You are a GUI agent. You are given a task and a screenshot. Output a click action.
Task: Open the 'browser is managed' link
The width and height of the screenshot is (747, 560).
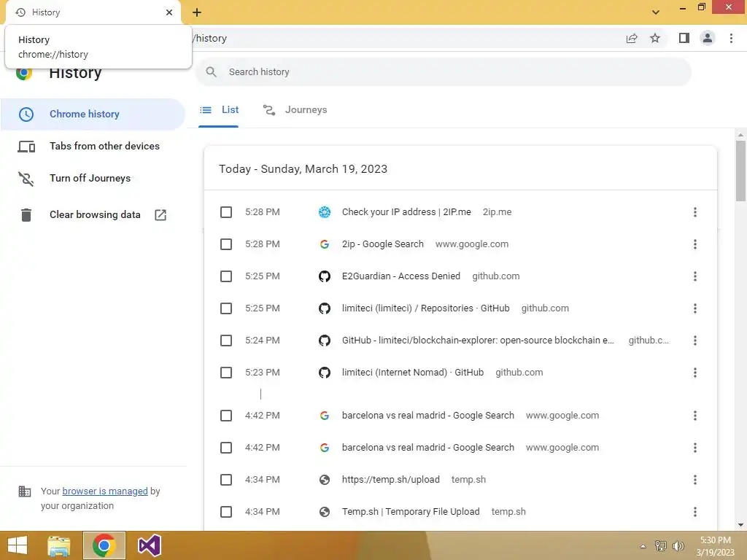pyautogui.click(x=105, y=491)
